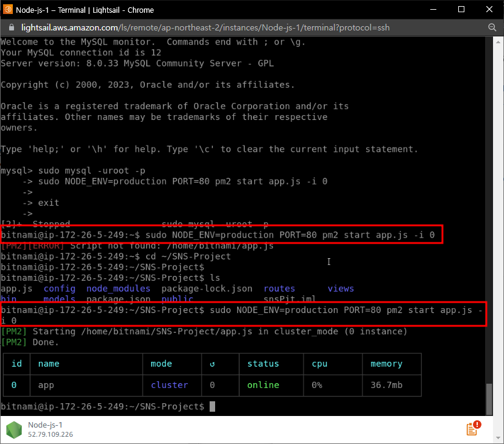
Task: Open the clipboard icon with red alert
Action: tap(474, 429)
